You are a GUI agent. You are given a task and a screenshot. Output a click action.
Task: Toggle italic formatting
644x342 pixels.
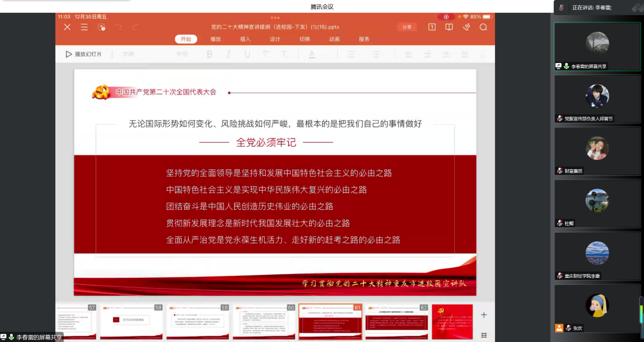[228, 54]
